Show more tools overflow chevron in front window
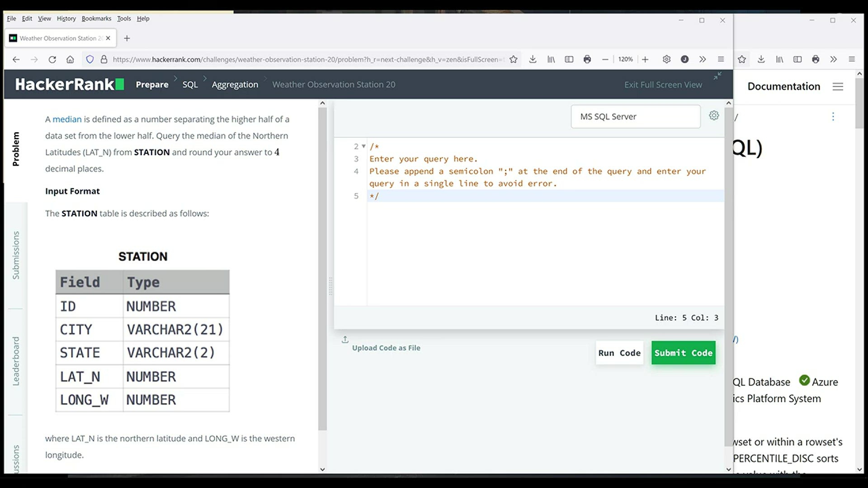 (x=703, y=59)
